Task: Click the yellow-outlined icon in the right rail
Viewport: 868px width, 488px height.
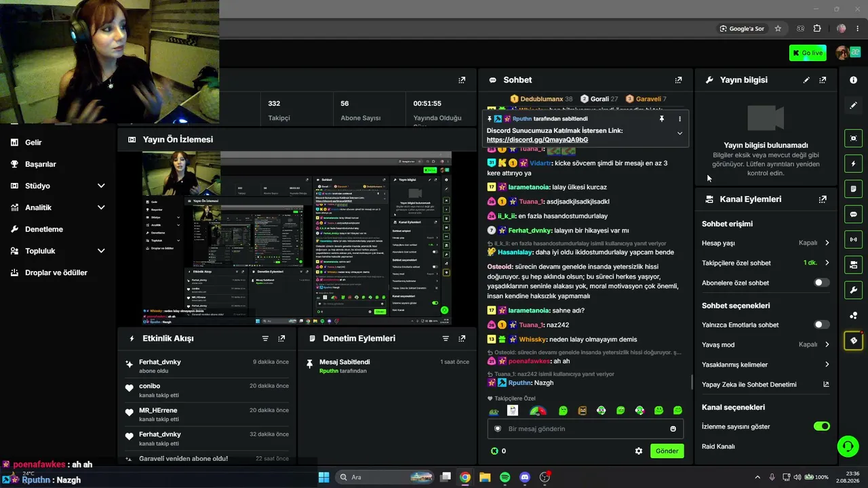Action: coord(853,340)
